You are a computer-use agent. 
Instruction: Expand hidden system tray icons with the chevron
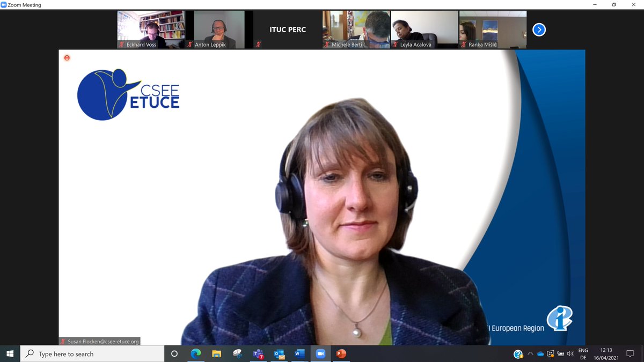tap(530, 353)
